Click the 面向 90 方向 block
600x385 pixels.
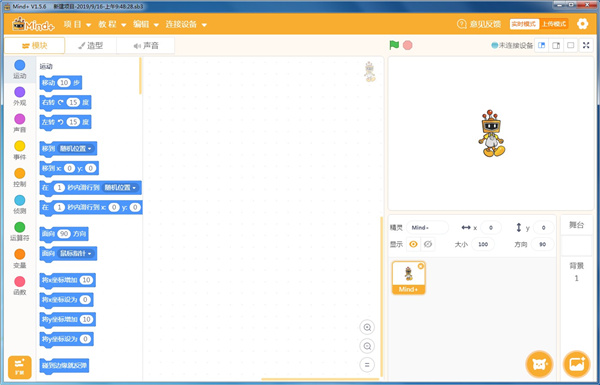64,234
